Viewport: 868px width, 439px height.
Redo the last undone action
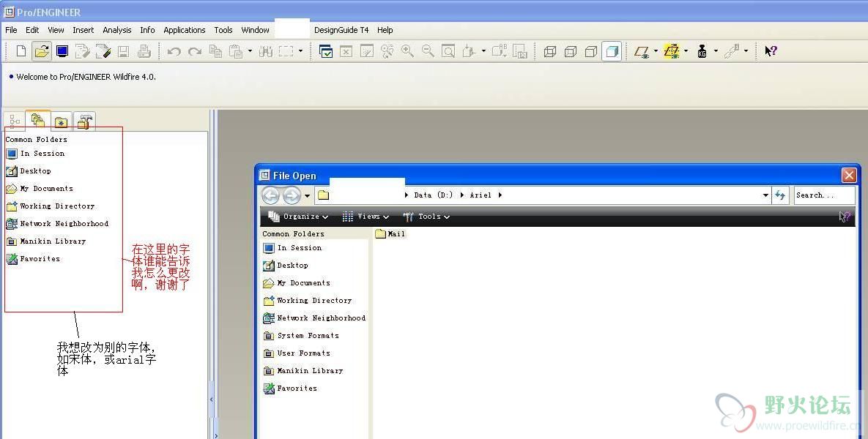click(194, 51)
